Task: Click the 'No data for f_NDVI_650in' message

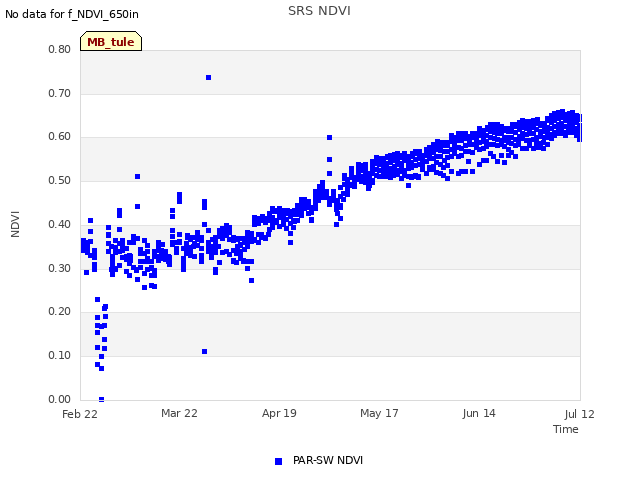Action: (72, 15)
